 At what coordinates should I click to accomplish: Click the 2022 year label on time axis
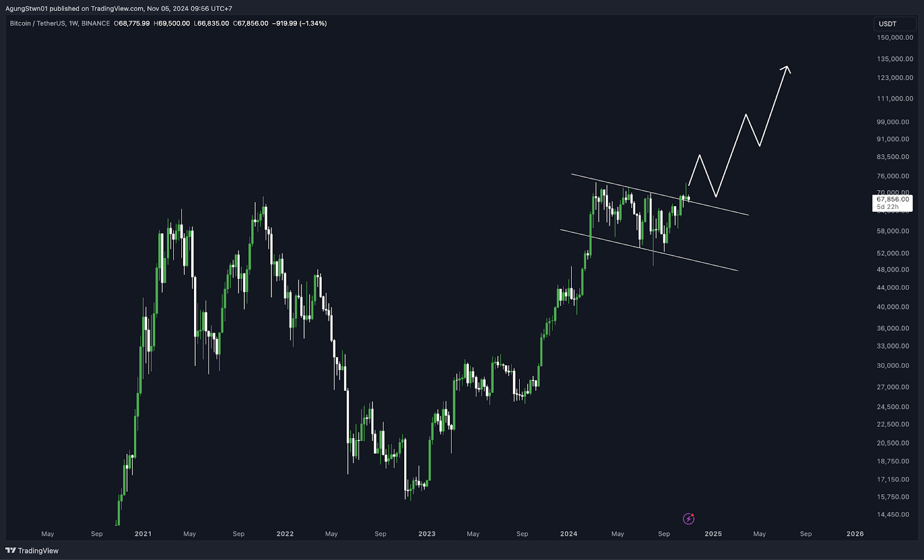pos(285,534)
